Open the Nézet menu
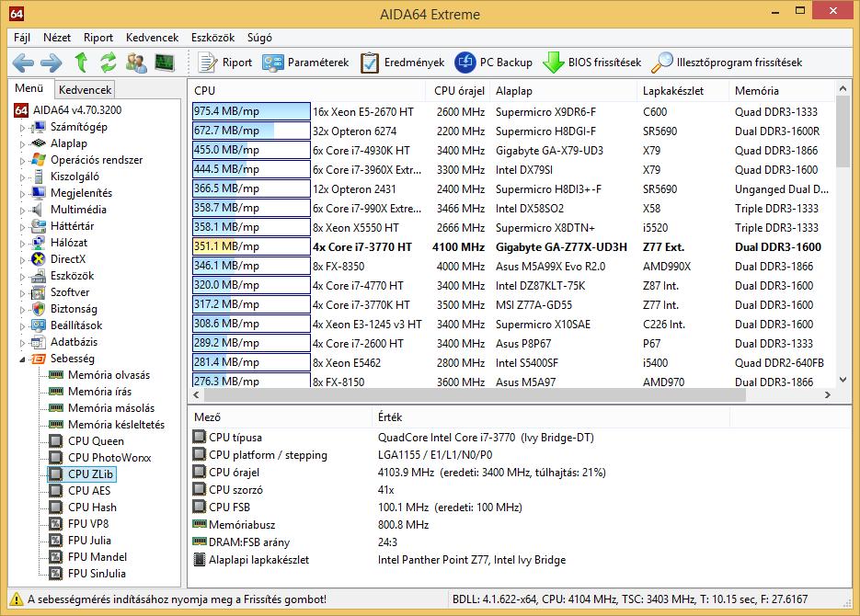 (57, 38)
